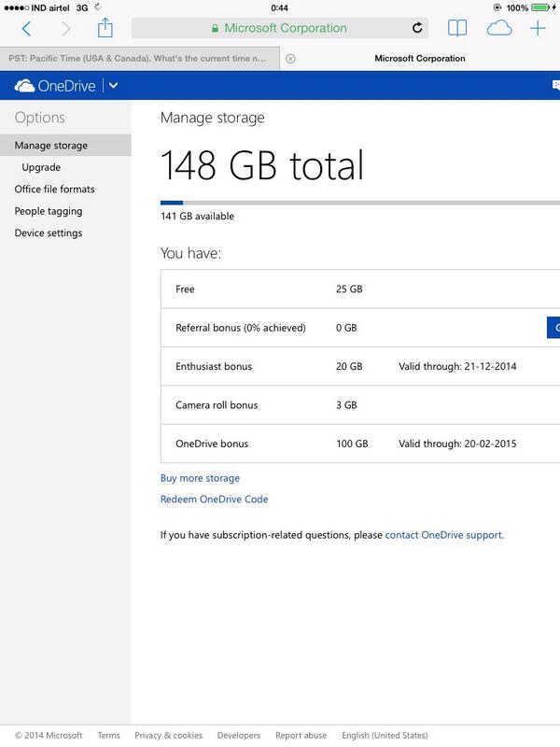Image resolution: width=560 pixels, height=747 pixels.
Task: Click the blue referral bonus button
Action: [553, 328]
